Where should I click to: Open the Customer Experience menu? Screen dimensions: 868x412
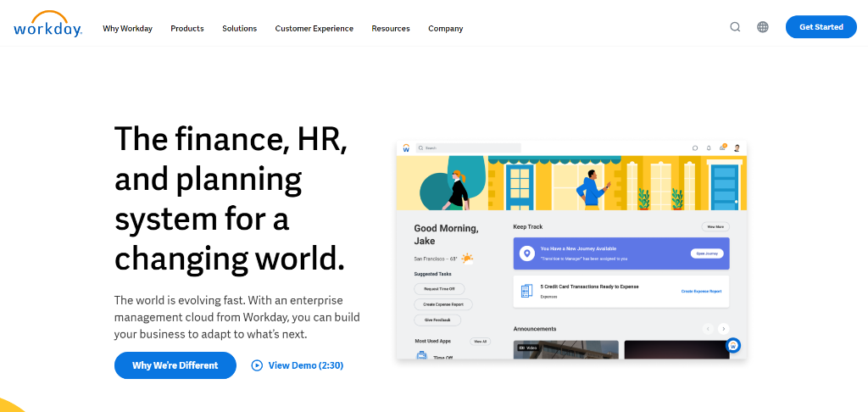314,28
